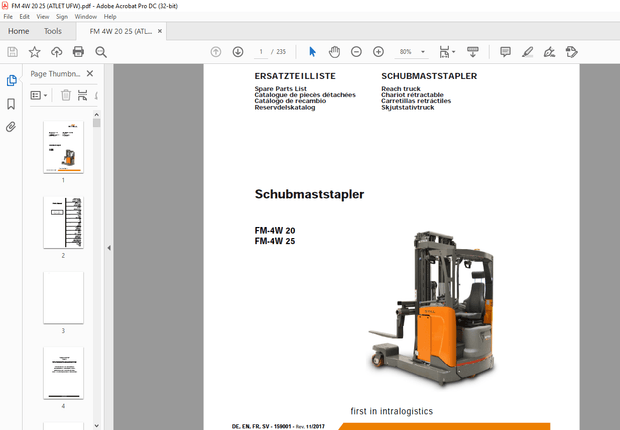
Task: Open the Bookmarks panel icon
Action: pos(11,104)
